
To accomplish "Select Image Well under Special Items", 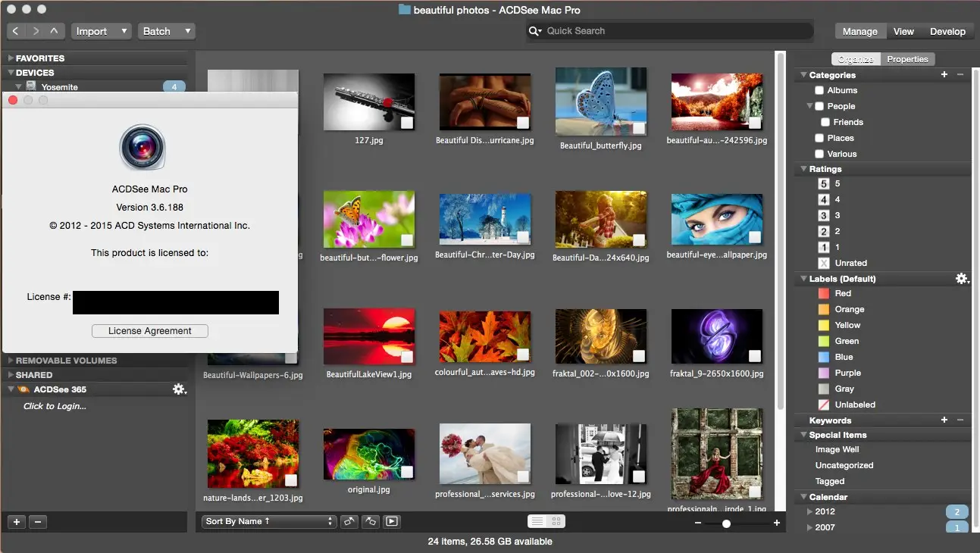I will tap(837, 449).
